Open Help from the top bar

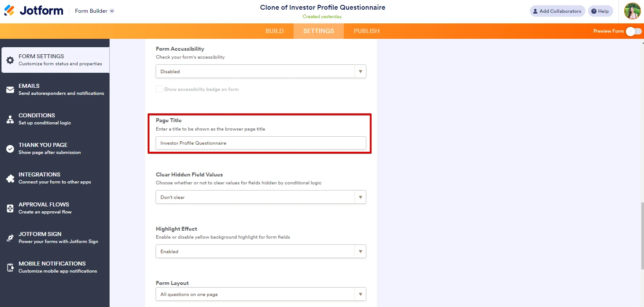tap(600, 11)
